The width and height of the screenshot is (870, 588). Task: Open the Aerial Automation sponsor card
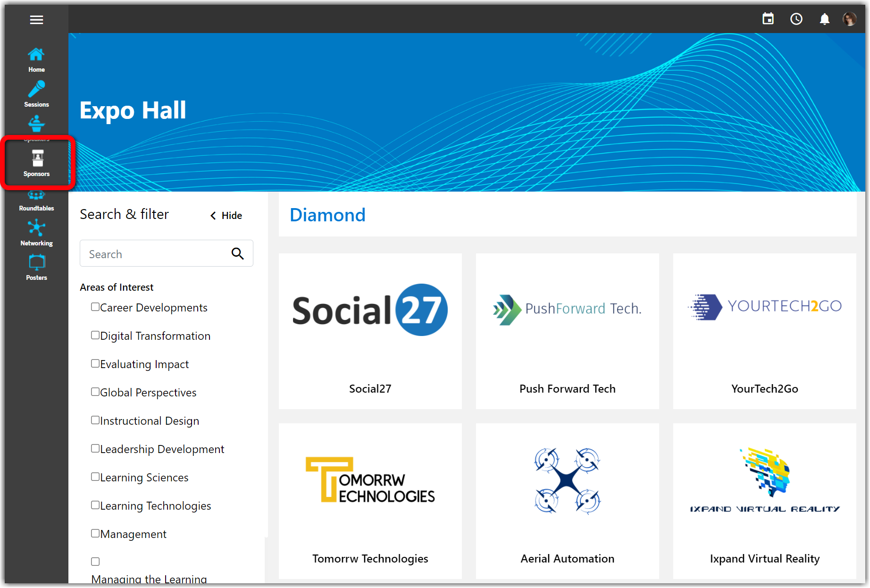point(567,501)
